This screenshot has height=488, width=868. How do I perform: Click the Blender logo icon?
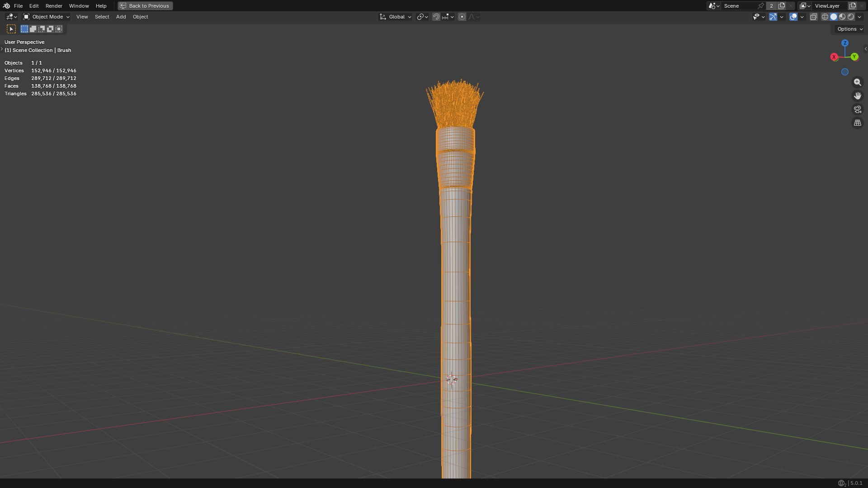pyautogui.click(x=6, y=6)
